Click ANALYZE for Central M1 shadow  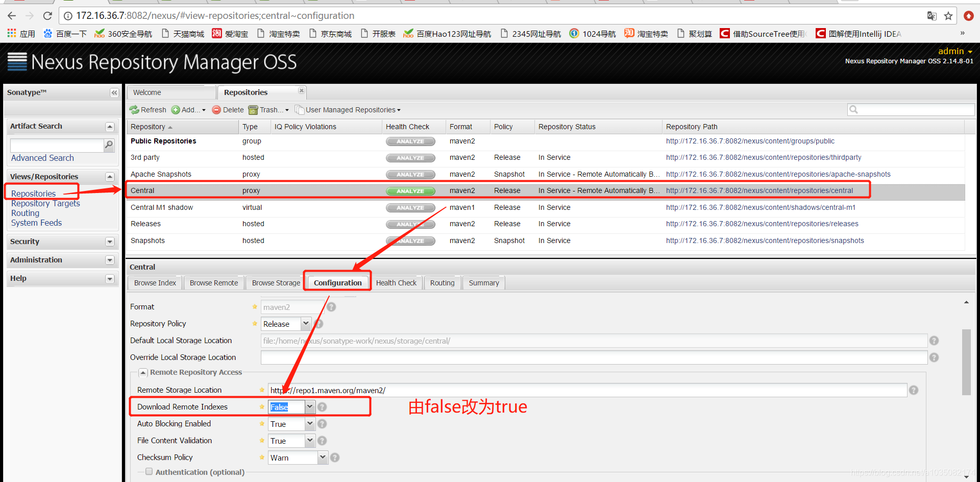pyautogui.click(x=410, y=208)
